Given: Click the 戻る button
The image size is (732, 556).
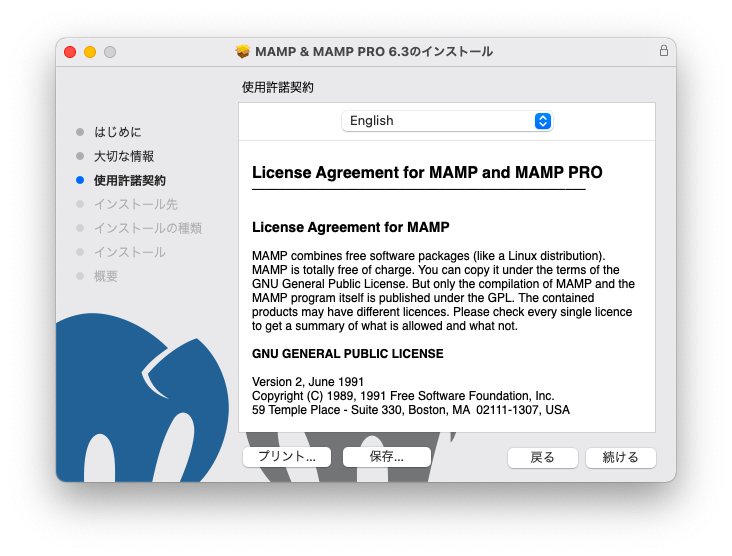Looking at the screenshot, I should 542,457.
